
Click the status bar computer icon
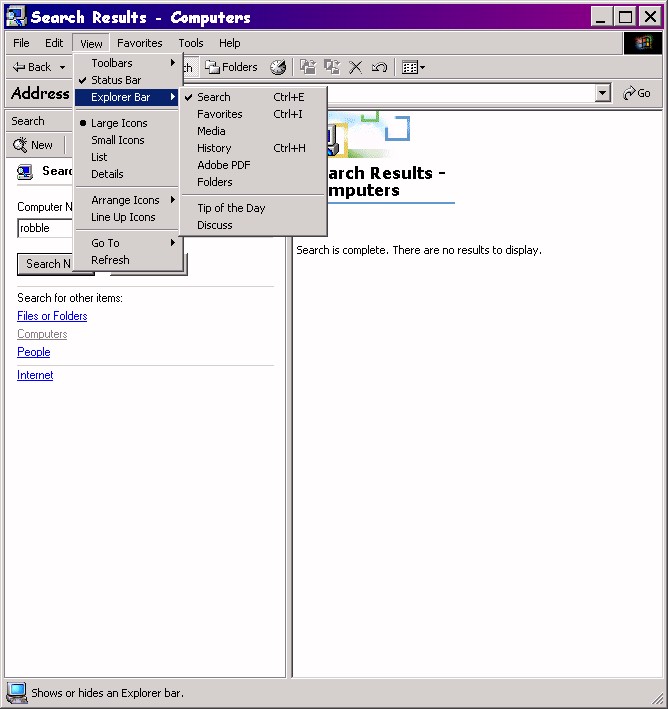click(x=17, y=693)
